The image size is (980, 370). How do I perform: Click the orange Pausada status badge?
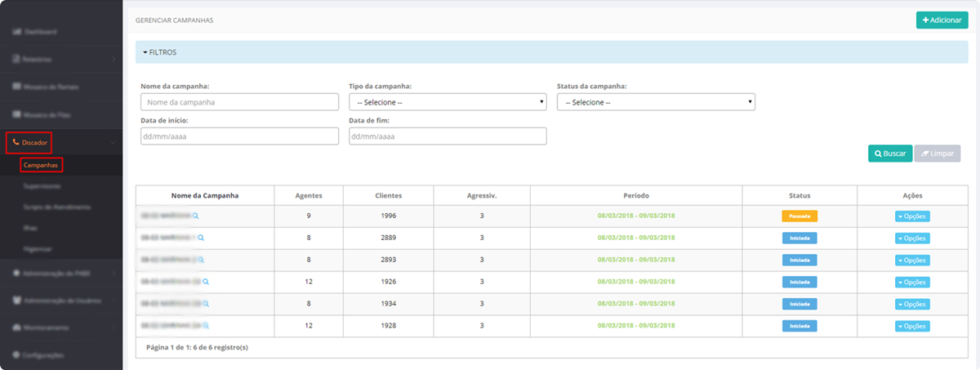tap(799, 216)
